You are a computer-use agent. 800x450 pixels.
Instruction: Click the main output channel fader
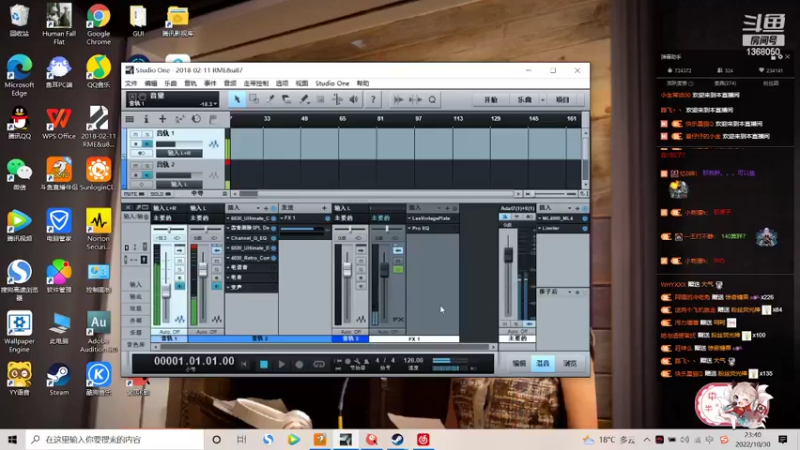508,255
